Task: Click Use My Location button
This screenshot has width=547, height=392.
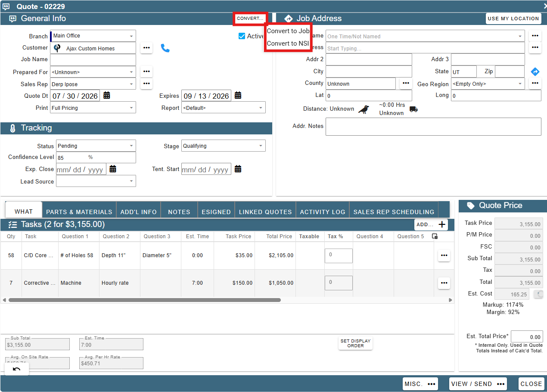Action: coord(513,19)
